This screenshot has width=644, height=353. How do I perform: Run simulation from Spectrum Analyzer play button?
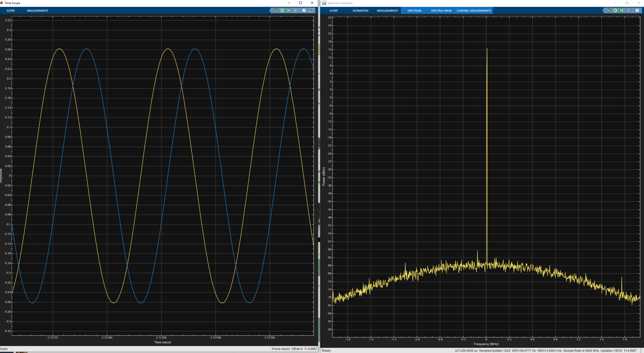click(x=615, y=10)
